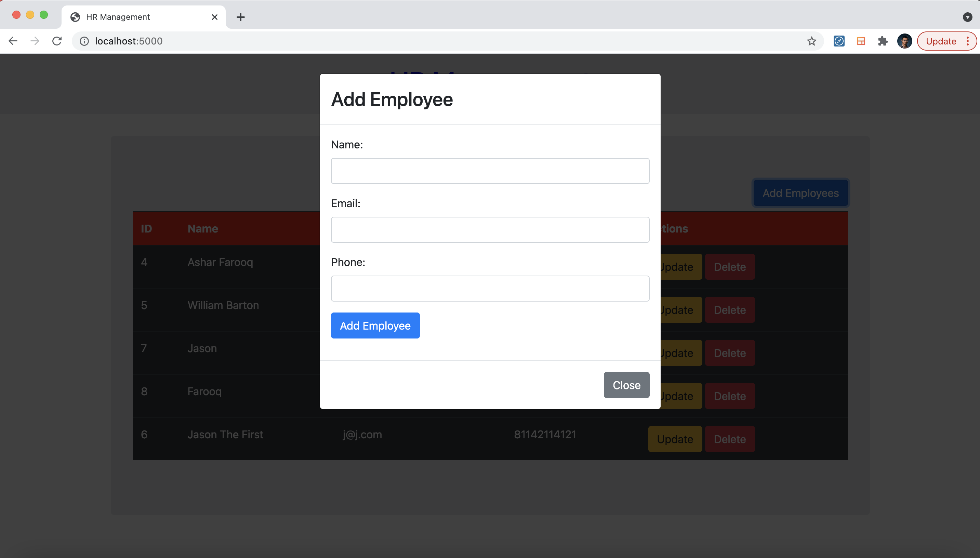The height and width of the screenshot is (558, 980).
Task: Click the Jason The First name cell
Action: pyautogui.click(x=225, y=435)
